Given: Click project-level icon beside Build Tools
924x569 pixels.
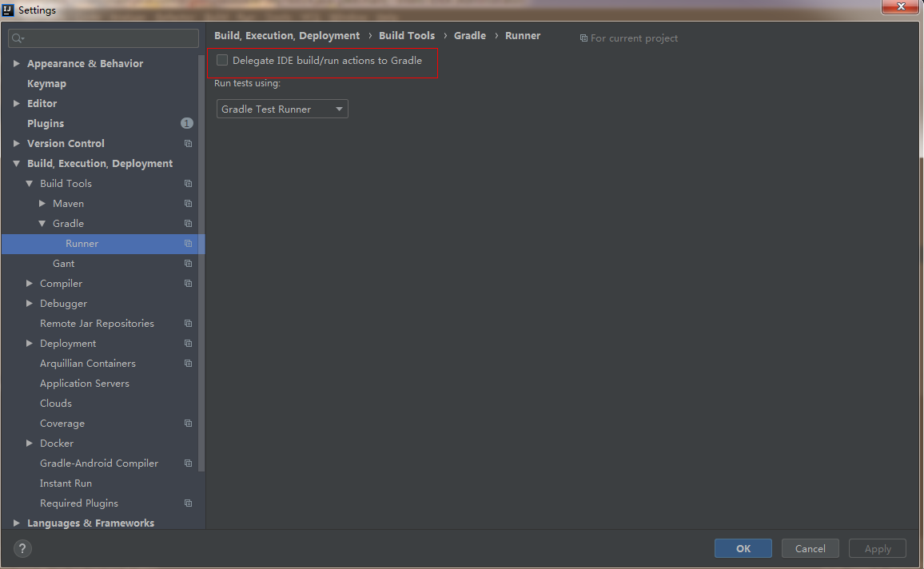Looking at the screenshot, I should click(188, 184).
